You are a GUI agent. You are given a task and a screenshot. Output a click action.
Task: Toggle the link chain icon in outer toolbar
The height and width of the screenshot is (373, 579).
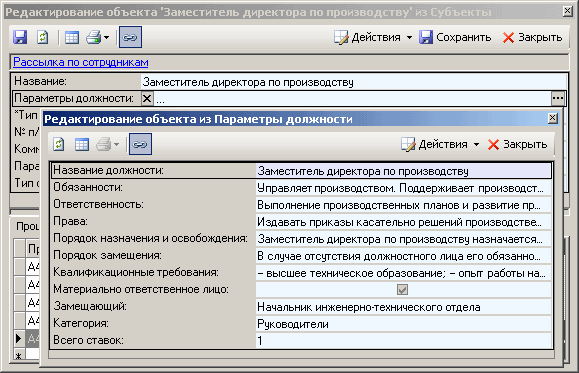tap(130, 37)
